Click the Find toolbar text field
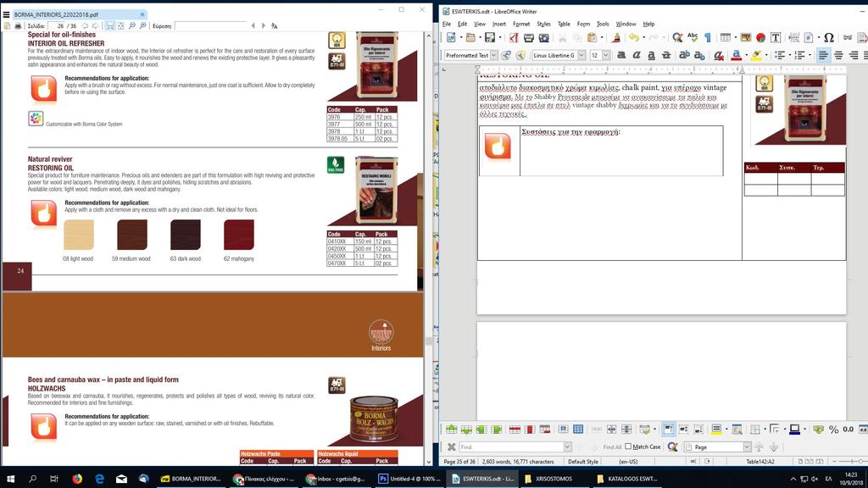The width and height of the screenshot is (868, 488). [x=511, y=447]
